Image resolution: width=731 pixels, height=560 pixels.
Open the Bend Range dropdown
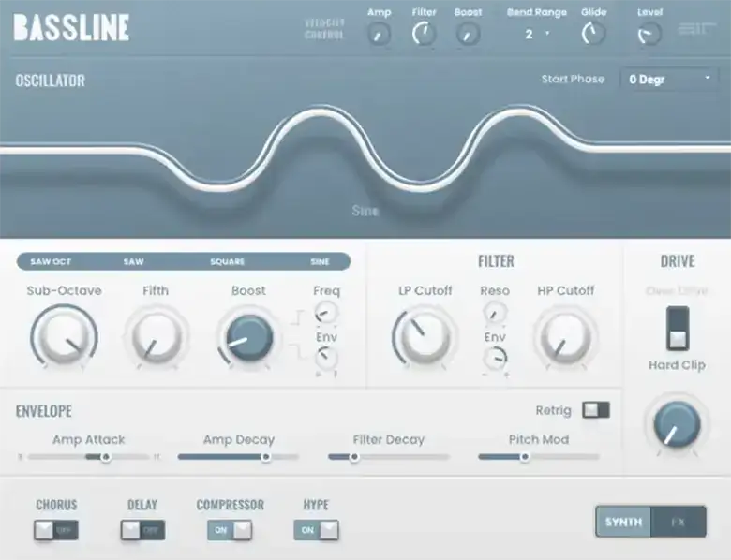coord(536,34)
